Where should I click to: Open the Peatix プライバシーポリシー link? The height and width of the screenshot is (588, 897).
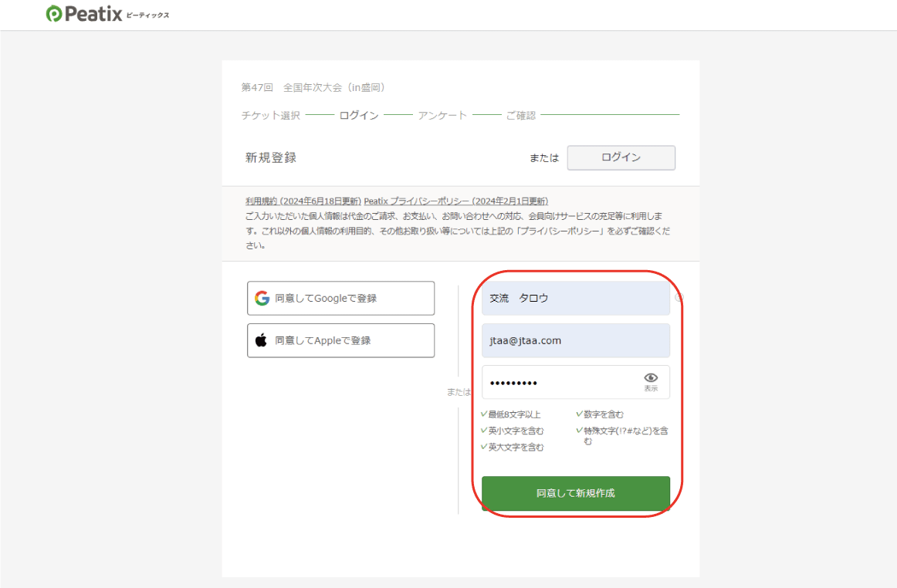tap(456, 201)
